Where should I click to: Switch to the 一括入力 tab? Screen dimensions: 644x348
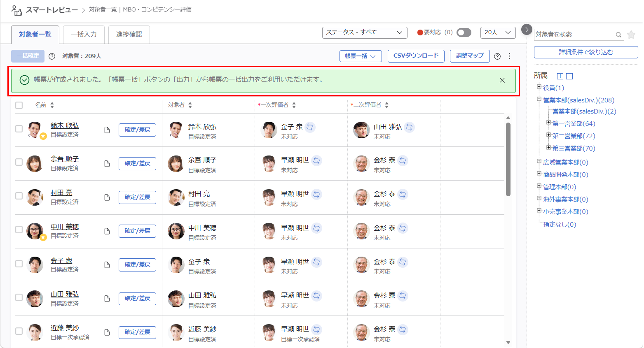(84, 34)
